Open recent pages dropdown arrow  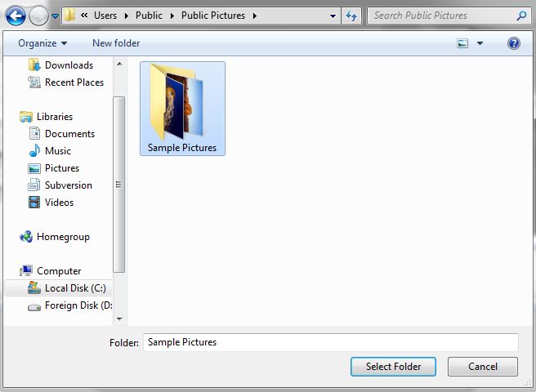55,16
